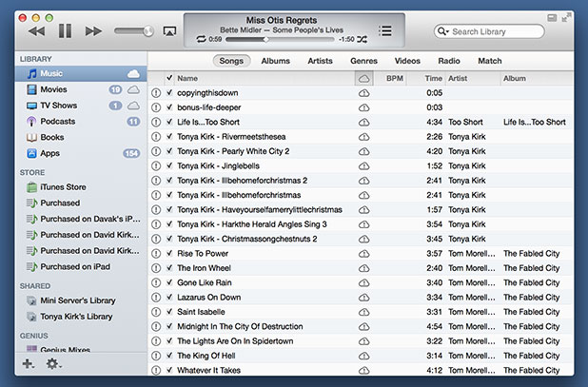
Task: Uncheck the copyingthisdown song checkbox
Action: point(169,92)
